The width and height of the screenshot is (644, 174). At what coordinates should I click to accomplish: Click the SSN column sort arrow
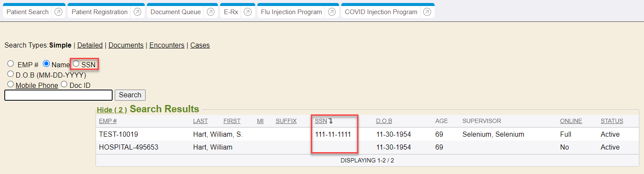click(331, 121)
